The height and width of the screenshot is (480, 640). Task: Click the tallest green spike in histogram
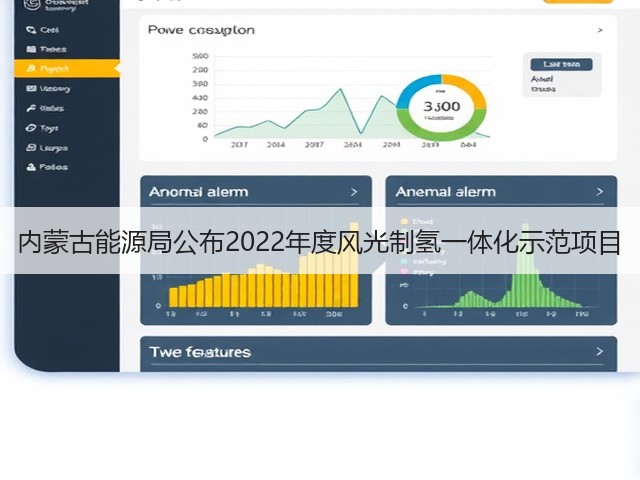525,265
